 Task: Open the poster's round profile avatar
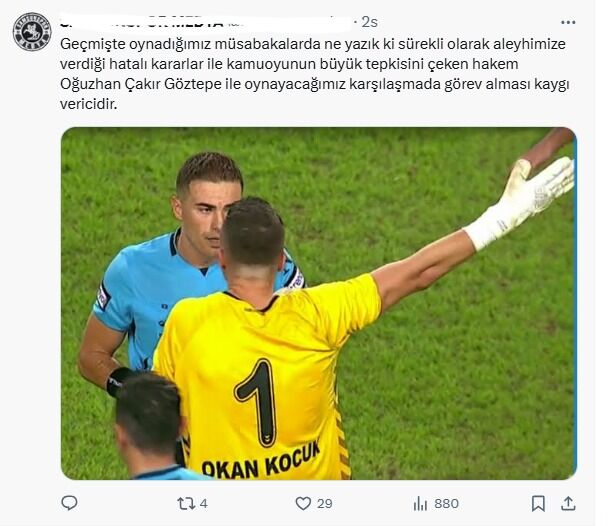(32, 32)
